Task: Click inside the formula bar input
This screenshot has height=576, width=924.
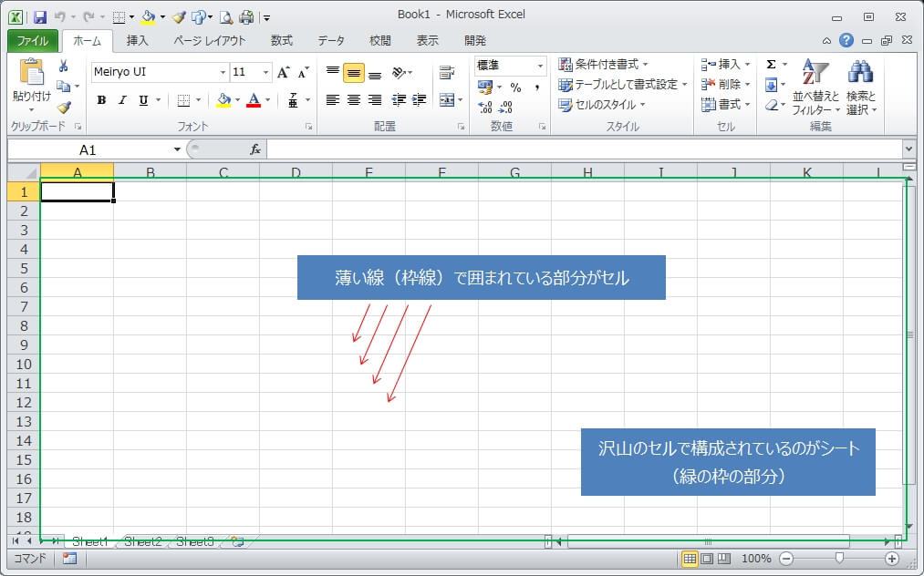Action: click(584, 149)
